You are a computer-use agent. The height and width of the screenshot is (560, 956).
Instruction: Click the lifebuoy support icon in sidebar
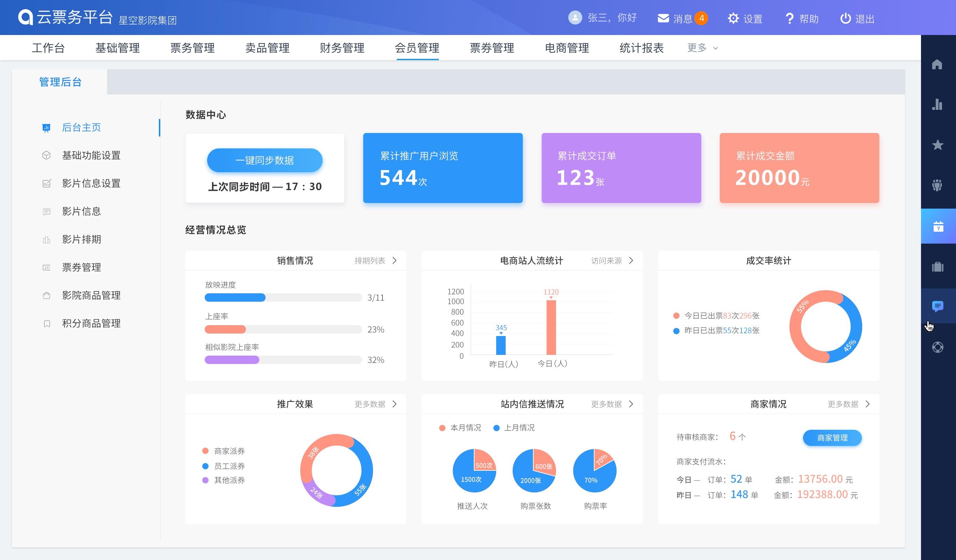(x=937, y=347)
